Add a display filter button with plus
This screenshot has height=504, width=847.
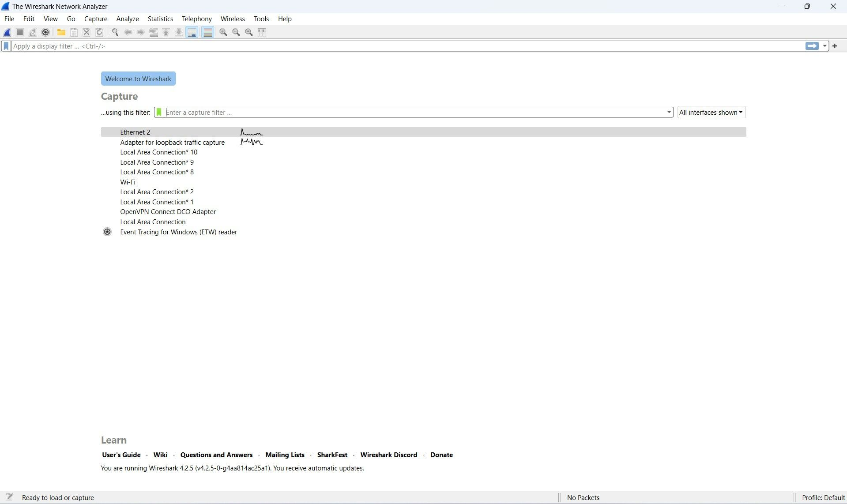(x=835, y=46)
